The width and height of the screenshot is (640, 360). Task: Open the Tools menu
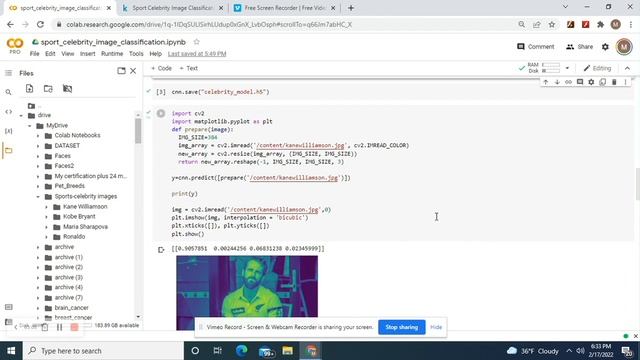click(x=136, y=54)
